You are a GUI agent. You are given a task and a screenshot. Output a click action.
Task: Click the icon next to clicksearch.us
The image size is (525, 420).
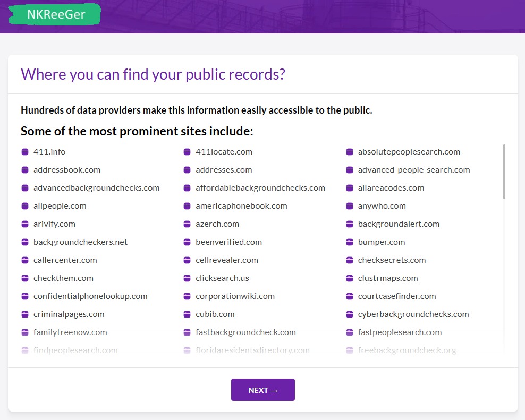[187, 278]
